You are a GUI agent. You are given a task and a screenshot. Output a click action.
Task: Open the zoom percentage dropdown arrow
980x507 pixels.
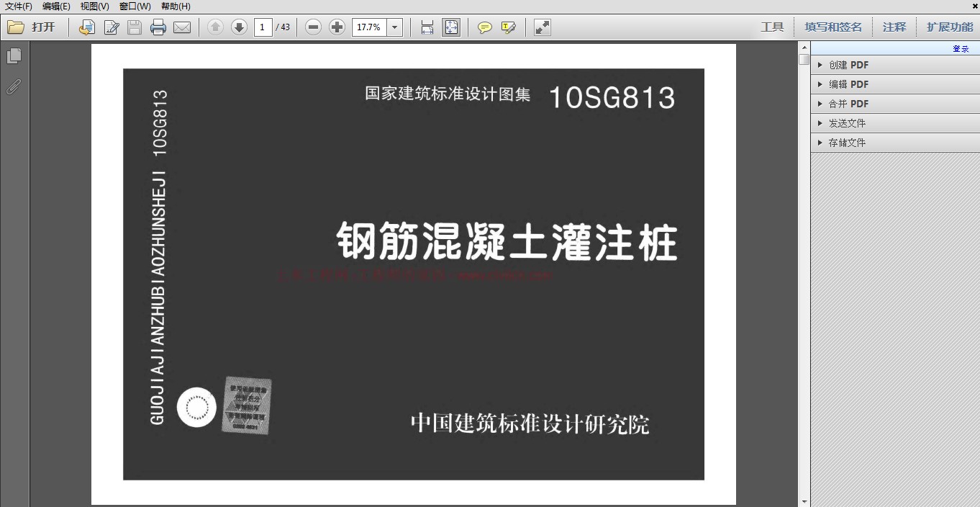tap(395, 27)
